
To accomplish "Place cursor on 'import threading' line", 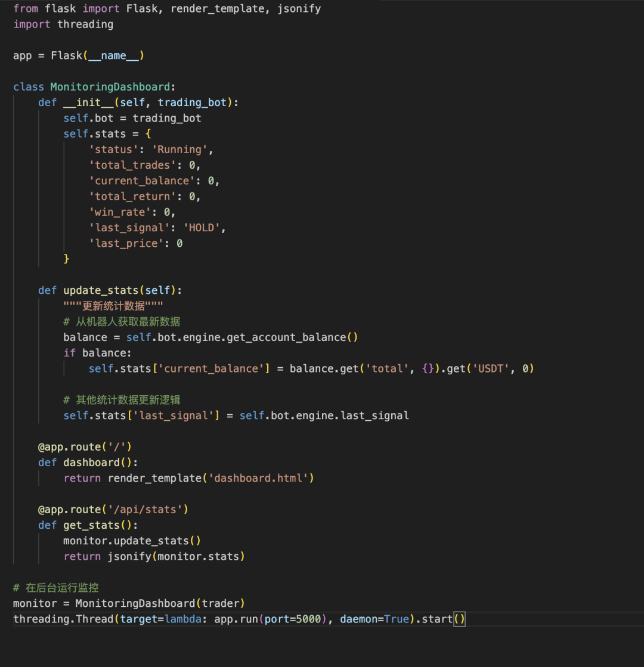I will (x=63, y=24).
